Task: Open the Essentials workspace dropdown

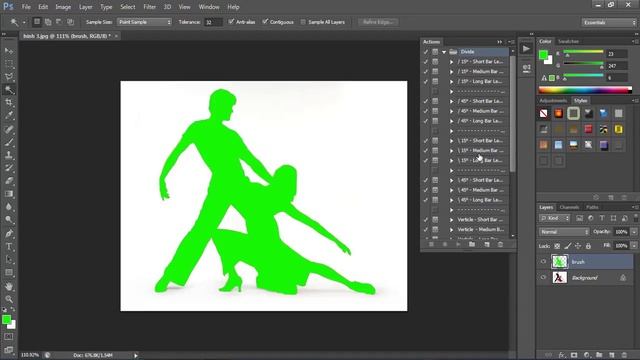Action: click(x=609, y=22)
